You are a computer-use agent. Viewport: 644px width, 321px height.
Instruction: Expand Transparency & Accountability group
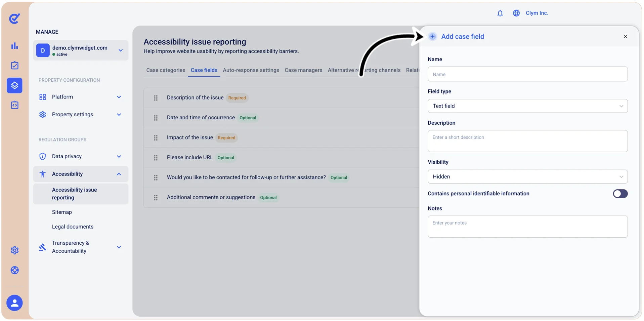81,247
